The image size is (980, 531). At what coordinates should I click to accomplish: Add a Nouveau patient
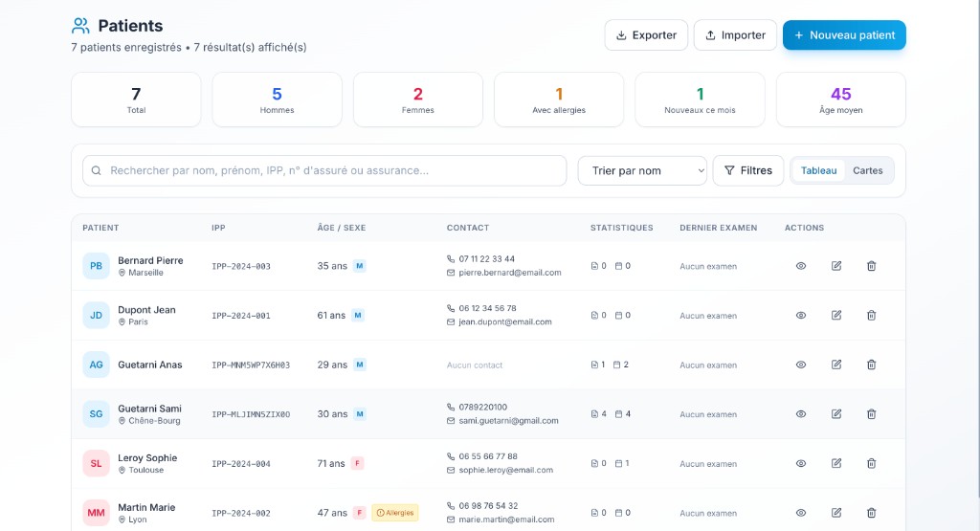click(x=844, y=35)
